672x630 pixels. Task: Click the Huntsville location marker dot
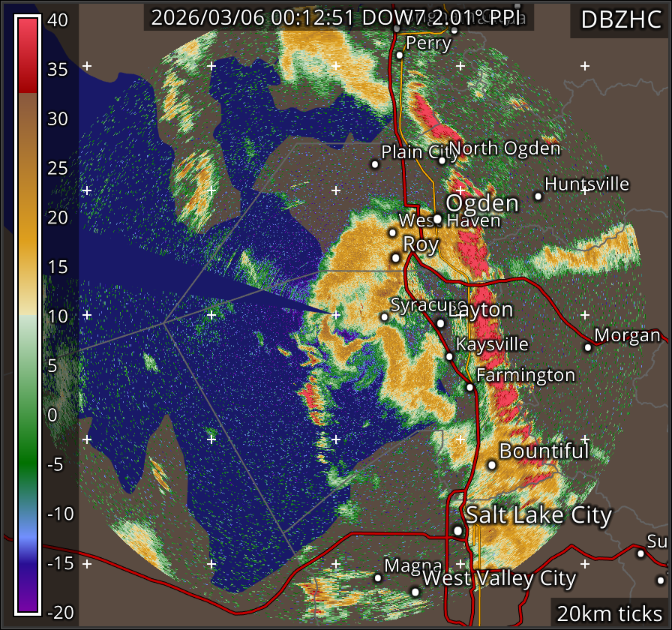tap(538, 196)
